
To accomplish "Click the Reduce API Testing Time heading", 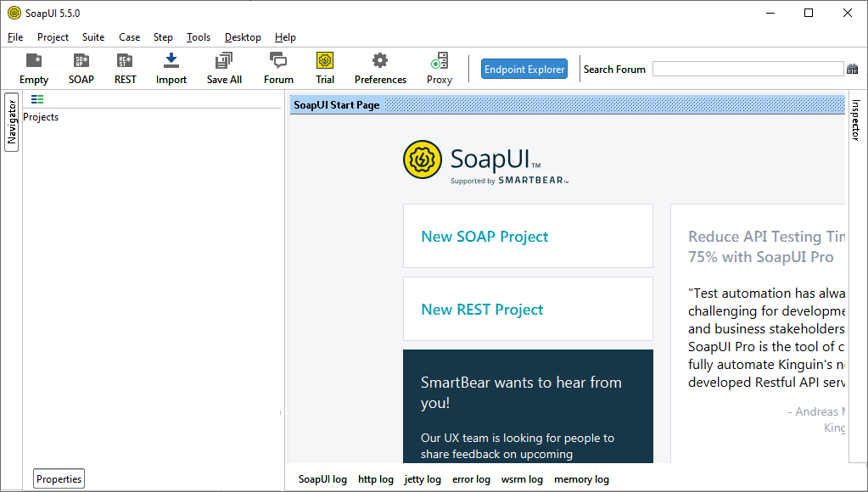I will [x=767, y=246].
